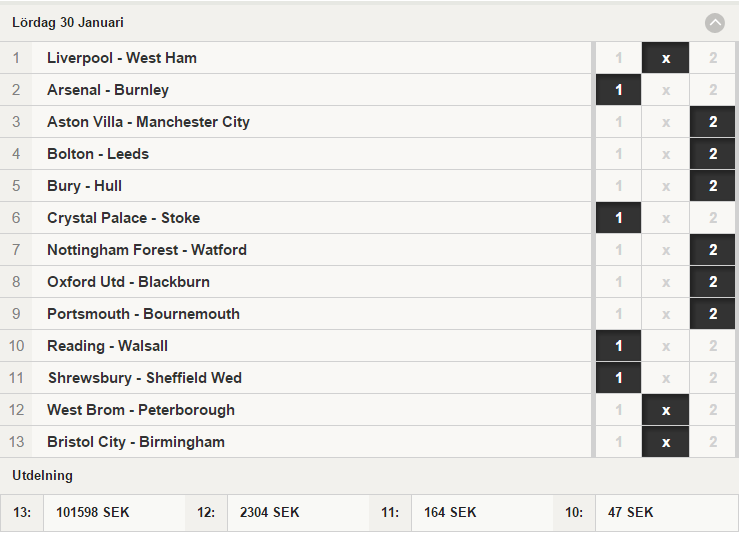This screenshot has height=534, width=740.
Task: Deselect x for West Brom - Peterborough
Action: coord(665,410)
